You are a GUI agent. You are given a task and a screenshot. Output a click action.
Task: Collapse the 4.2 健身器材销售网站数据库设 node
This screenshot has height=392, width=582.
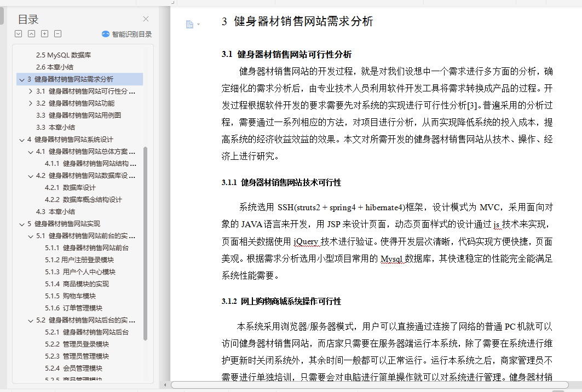pos(31,176)
